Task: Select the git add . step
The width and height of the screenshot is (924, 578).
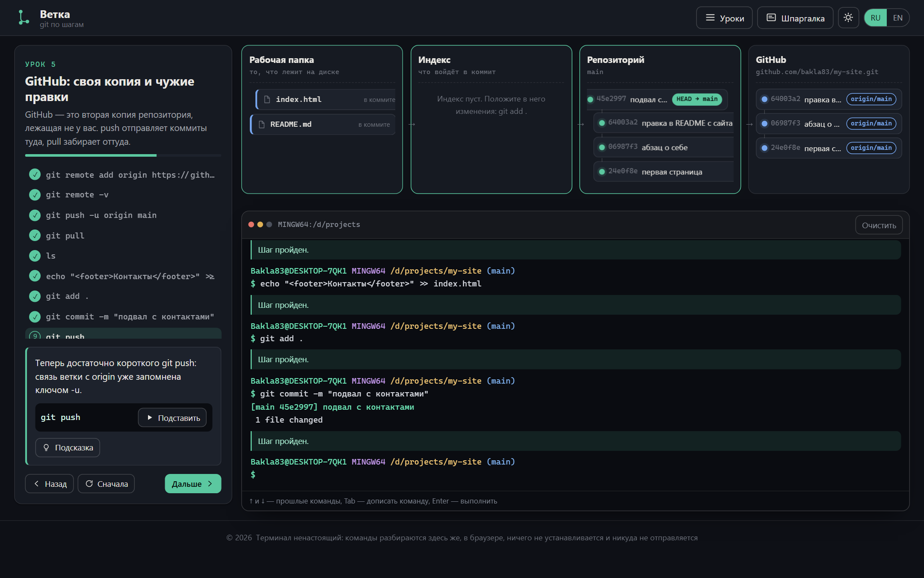Action: (123, 296)
